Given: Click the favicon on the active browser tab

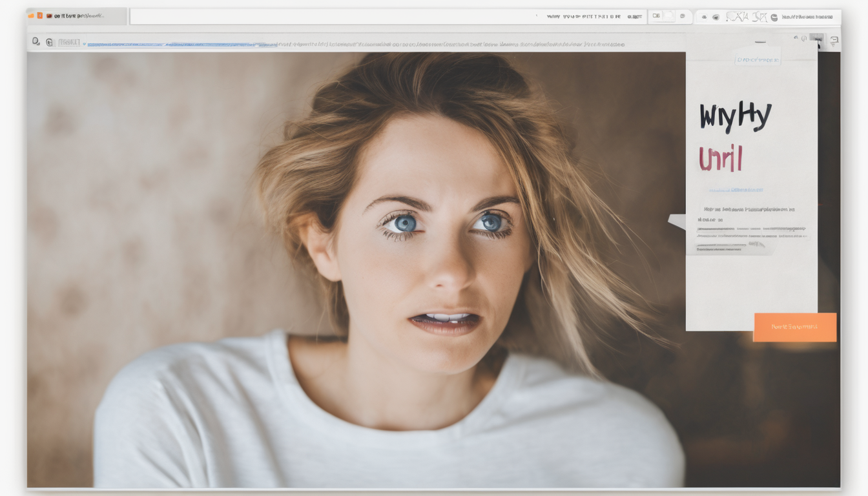Looking at the screenshot, I should 49,16.
